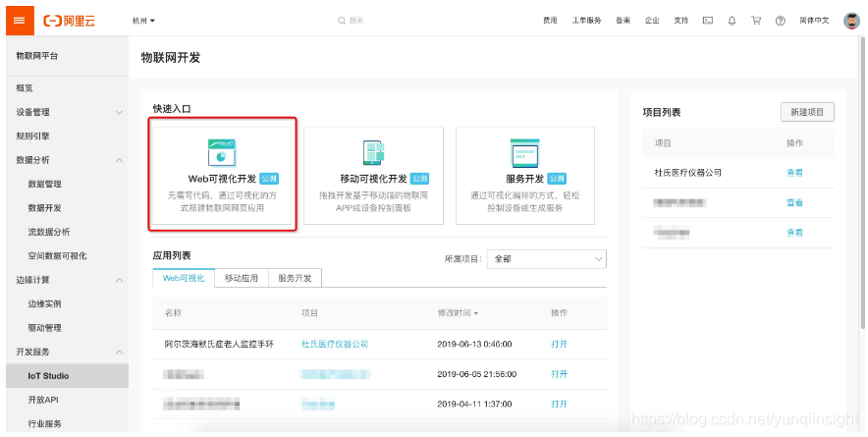The width and height of the screenshot is (868, 437).
Task: Open 企业 in top navigation
Action: pos(652,21)
